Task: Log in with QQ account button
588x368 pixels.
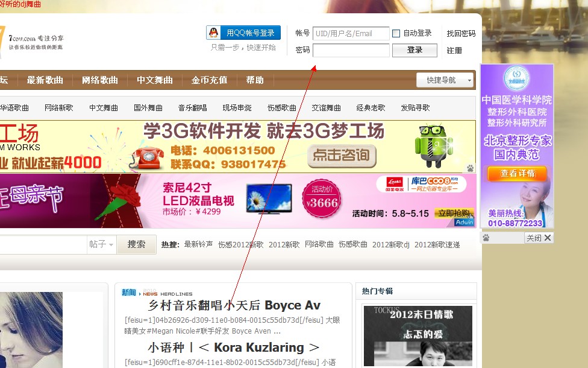Action: pyautogui.click(x=243, y=33)
